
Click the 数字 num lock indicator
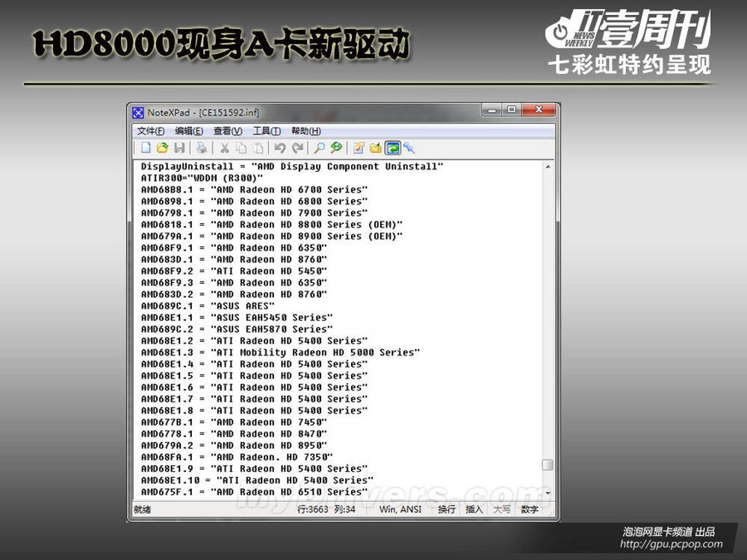[x=530, y=509]
